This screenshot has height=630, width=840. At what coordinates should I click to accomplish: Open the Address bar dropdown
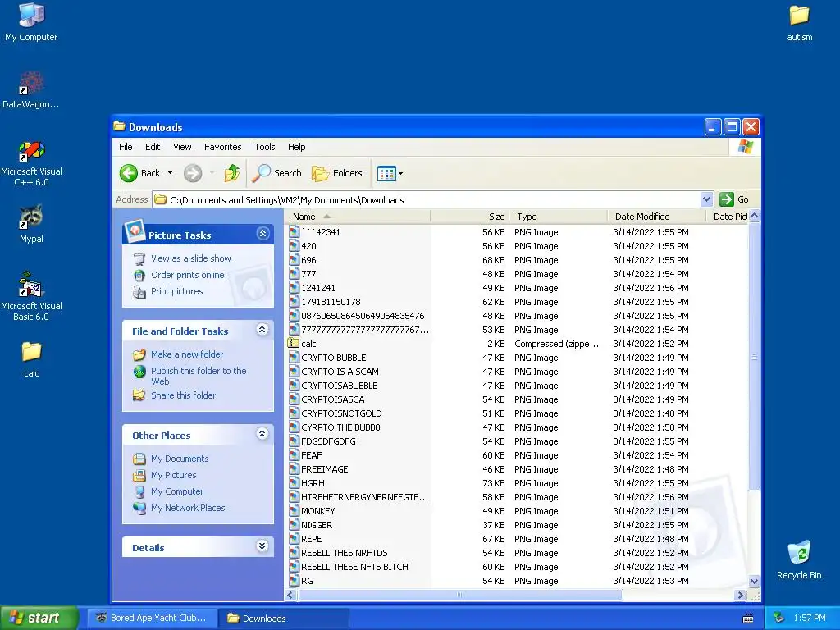(x=706, y=199)
